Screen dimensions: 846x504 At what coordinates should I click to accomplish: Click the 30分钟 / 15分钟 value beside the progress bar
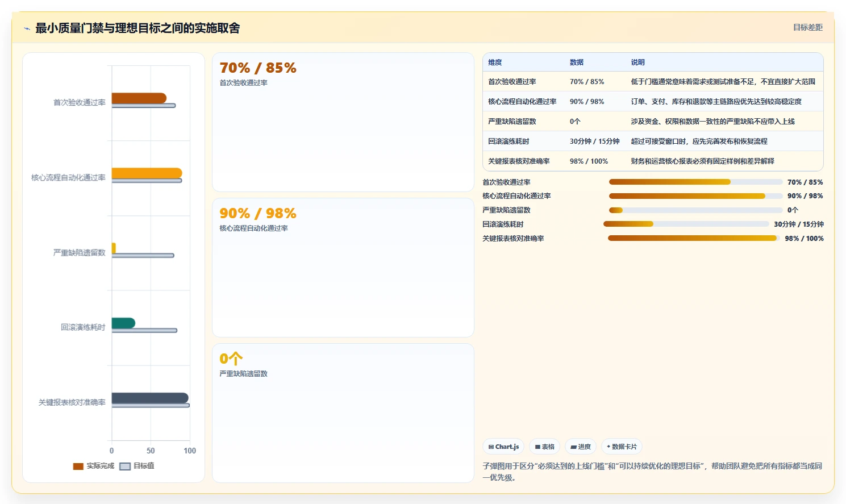coord(798,224)
